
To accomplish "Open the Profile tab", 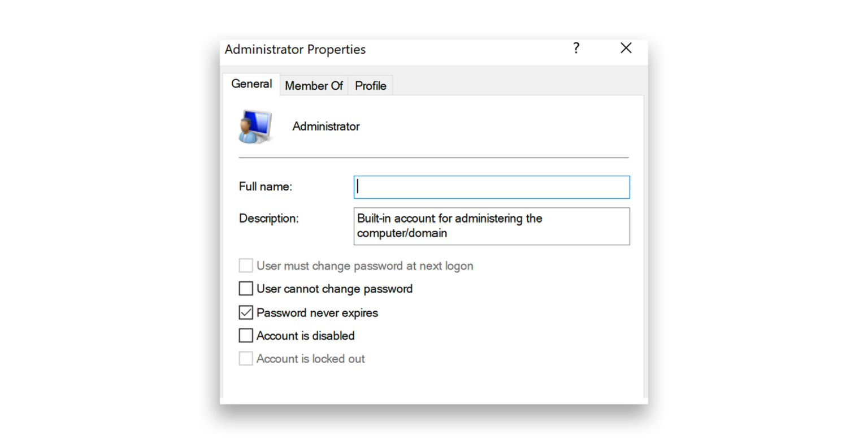I will [x=370, y=85].
